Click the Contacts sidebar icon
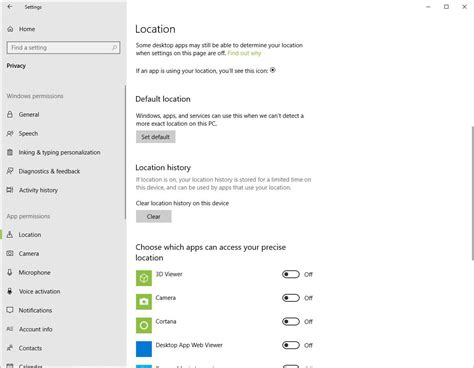 [10, 348]
